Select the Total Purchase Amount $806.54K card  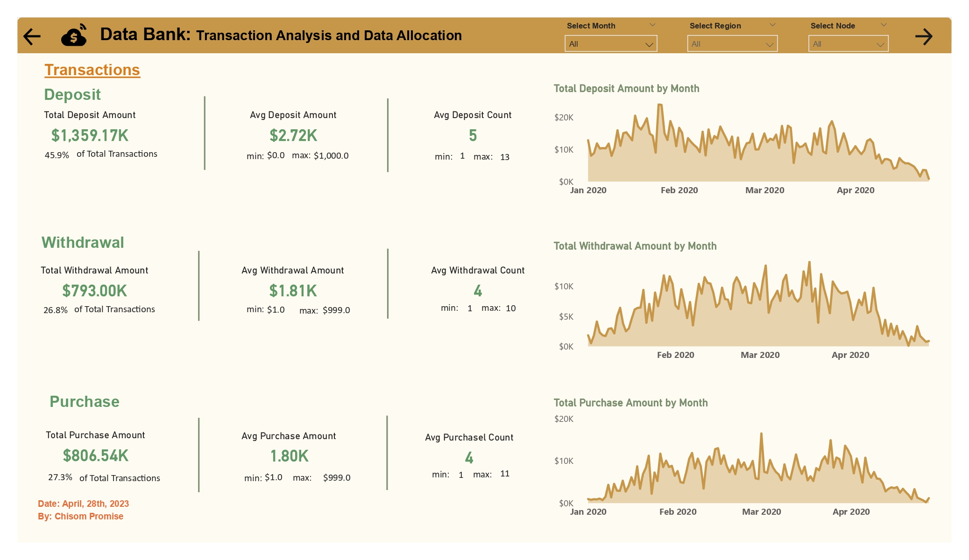pos(95,455)
